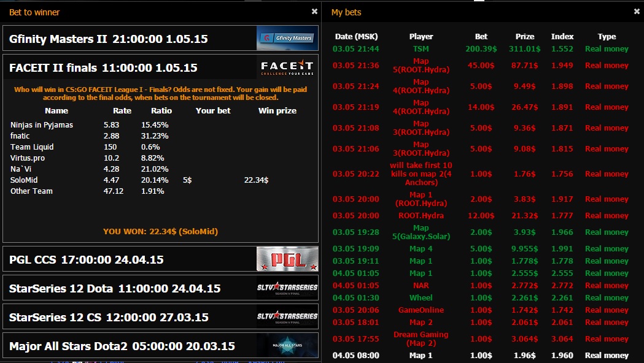Click the 3.064 index value
This screenshot has height=363, width=644.
(562, 339)
